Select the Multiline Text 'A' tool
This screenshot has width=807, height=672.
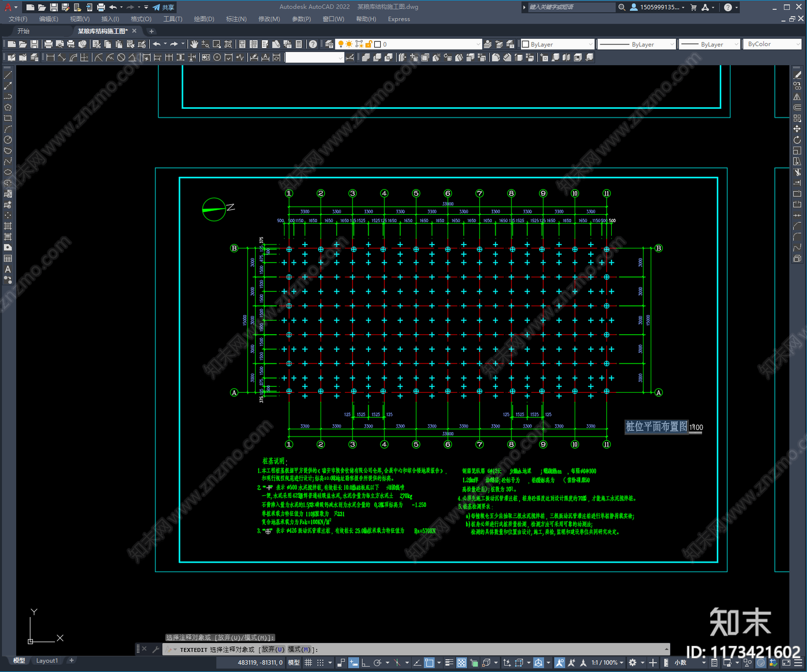(8, 269)
